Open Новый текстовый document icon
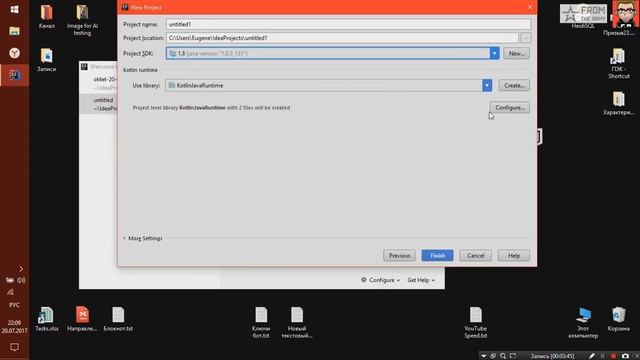The width and height of the screenshot is (640, 360). (x=297, y=322)
